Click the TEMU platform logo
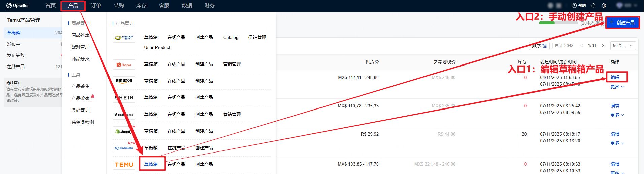 [x=124, y=165]
